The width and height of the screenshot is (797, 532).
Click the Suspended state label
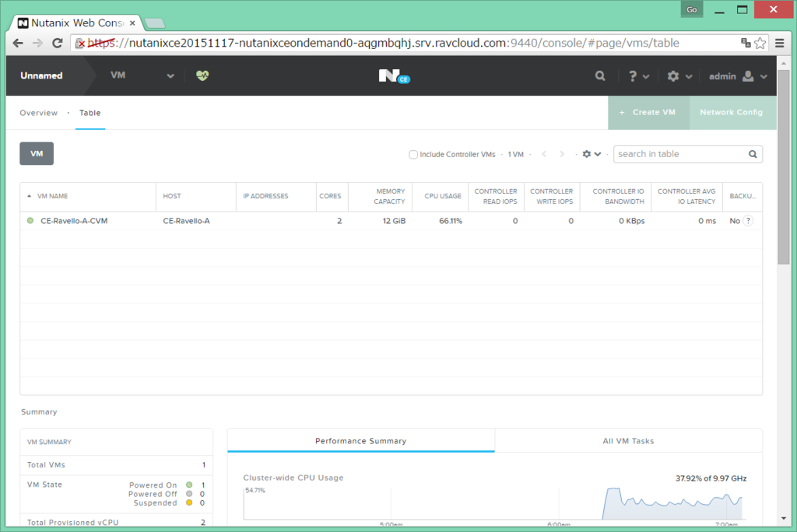click(155, 503)
